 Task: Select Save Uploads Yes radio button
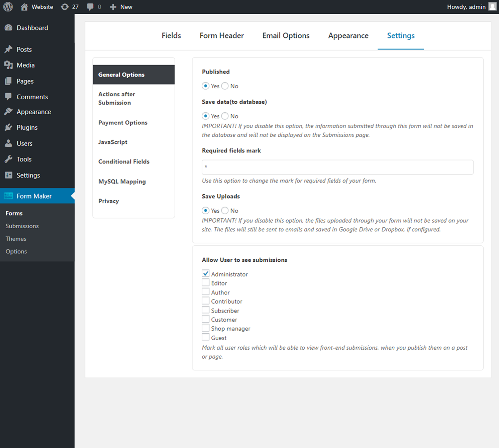pyautogui.click(x=205, y=210)
